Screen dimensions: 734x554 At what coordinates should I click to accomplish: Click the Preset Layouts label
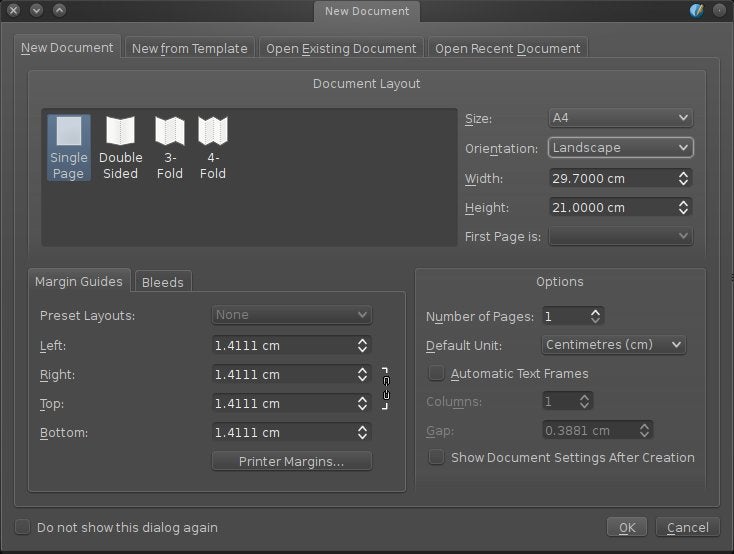coord(88,316)
